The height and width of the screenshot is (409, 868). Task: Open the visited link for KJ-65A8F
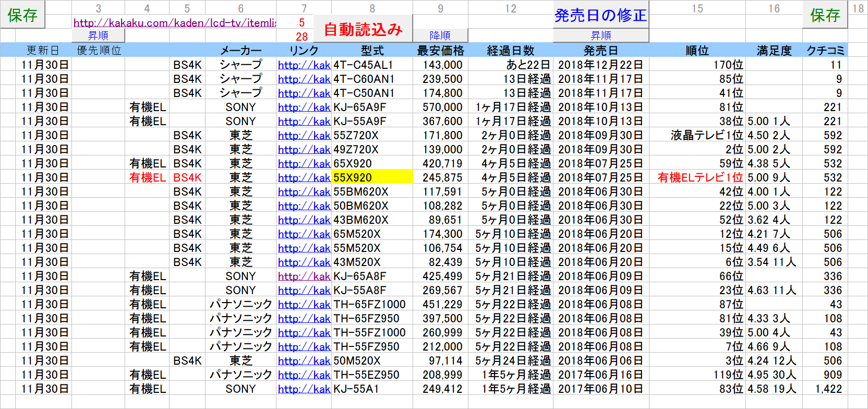click(304, 276)
